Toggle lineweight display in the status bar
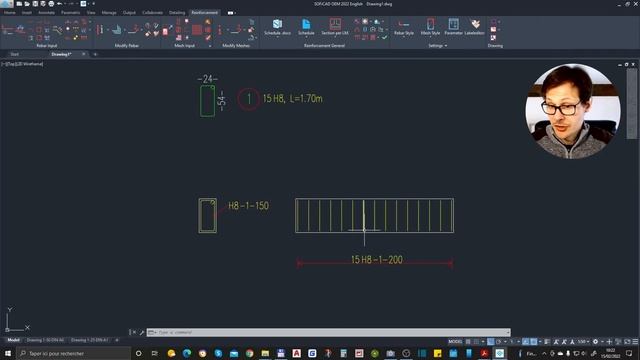This screenshot has width=640, height=360. point(547,342)
